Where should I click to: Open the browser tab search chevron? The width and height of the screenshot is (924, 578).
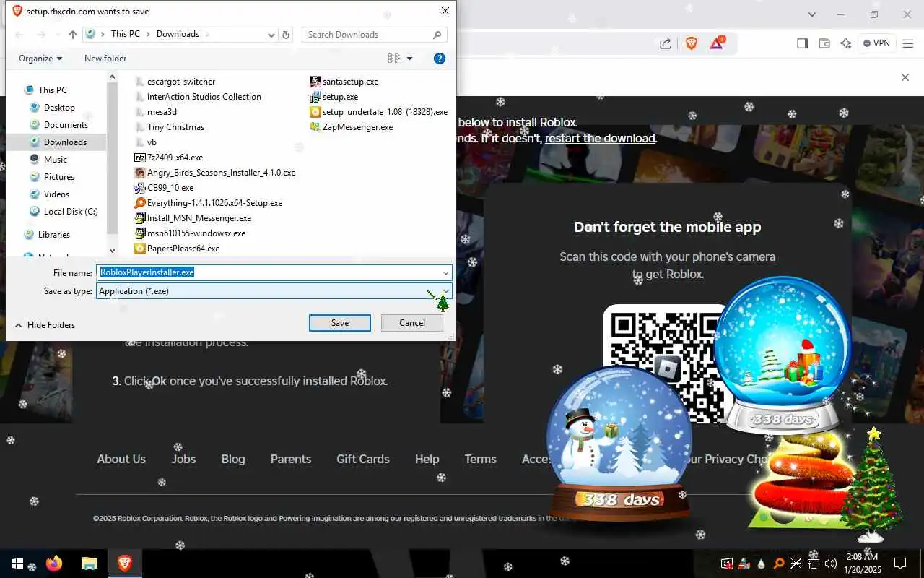(x=812, y=14)
